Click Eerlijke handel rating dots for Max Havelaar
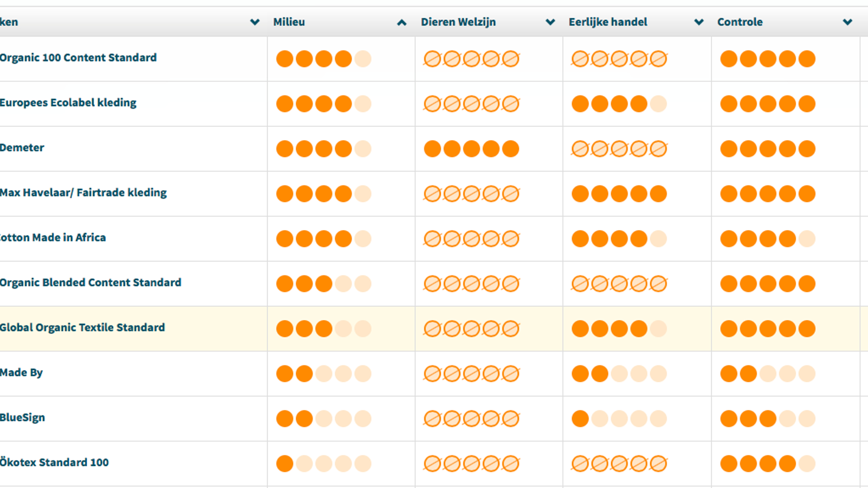This screenshot has height=488, width=868. [619, 194]
